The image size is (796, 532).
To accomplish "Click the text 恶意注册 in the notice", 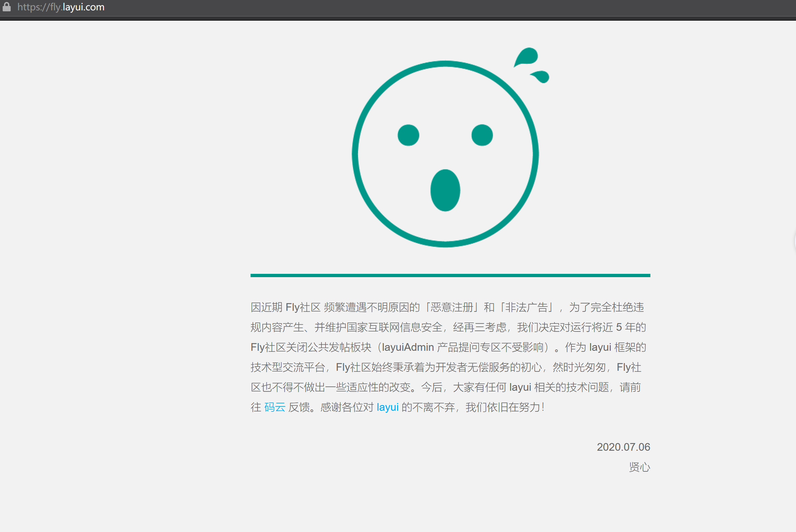I will coord(452,307).
